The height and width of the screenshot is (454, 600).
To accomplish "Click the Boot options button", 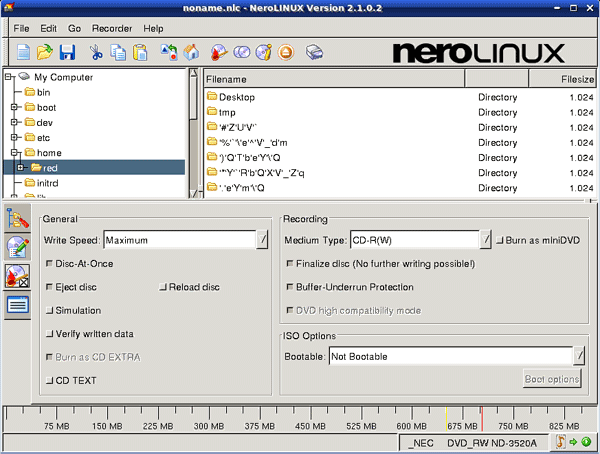I will click(x=552, y=379).
